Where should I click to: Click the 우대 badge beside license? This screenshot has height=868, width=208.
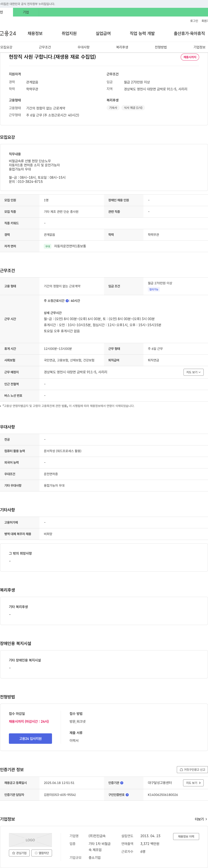(48, 246)
